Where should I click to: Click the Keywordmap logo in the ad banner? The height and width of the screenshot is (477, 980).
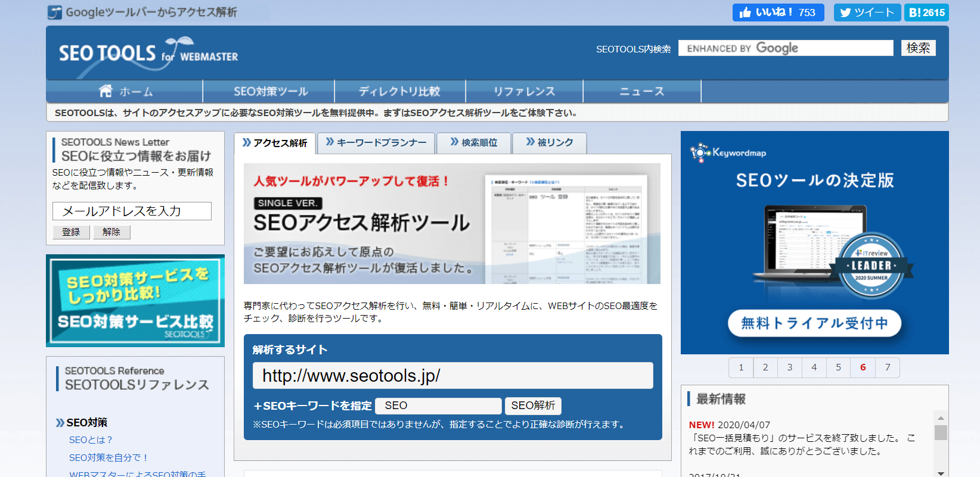coord(728,152)
